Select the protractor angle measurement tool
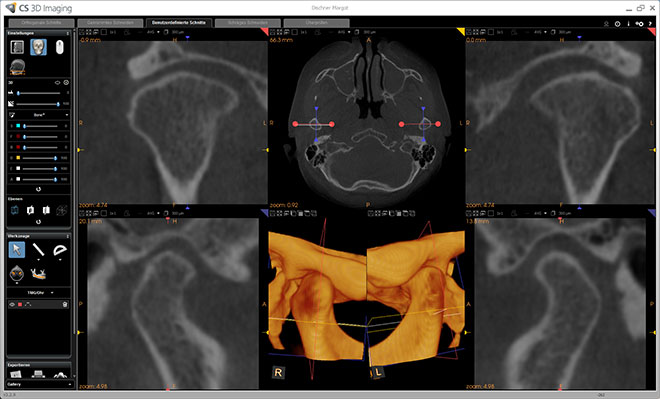Screen dimensions: 660x399 click(60, 250)
